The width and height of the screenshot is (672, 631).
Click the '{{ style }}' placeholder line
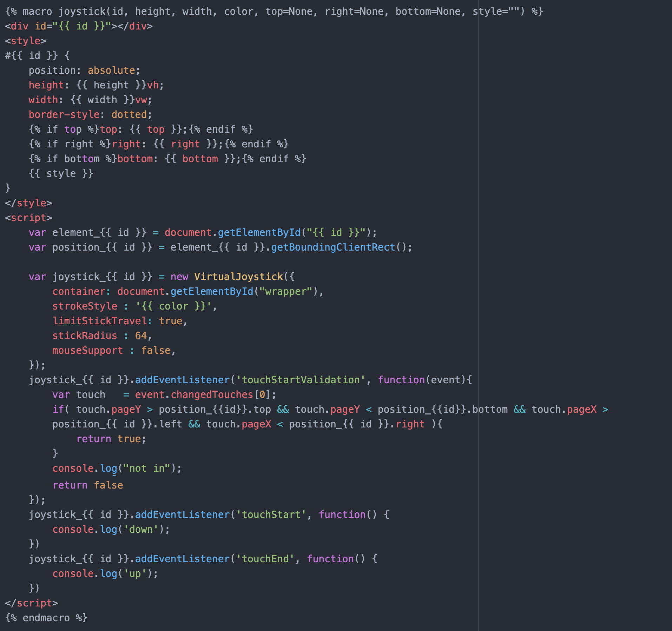tap(61, 174)
